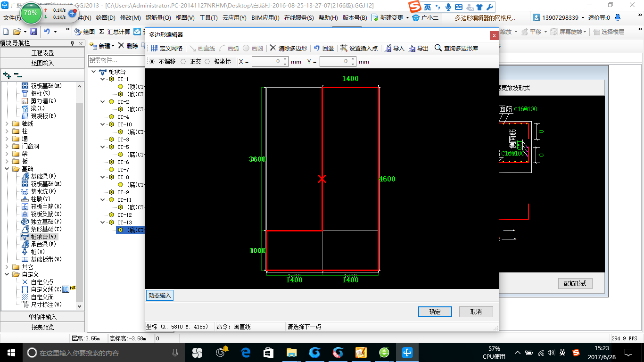This screenshot has width=644, height=362.
Task: Click the 汇总计算 sigma icon
Action: [x=102, y=32]
